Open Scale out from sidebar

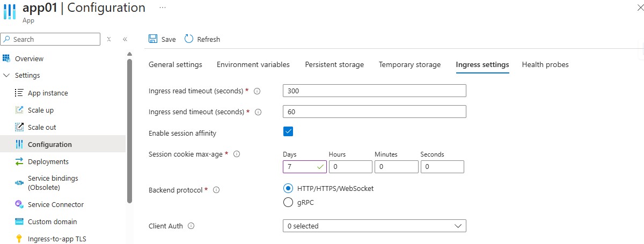point(42,127)
